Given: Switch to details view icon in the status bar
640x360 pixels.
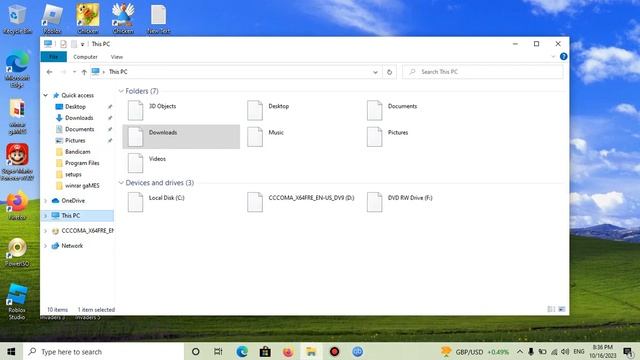Looking at the screenshot, I should click(x=551, y=309).
